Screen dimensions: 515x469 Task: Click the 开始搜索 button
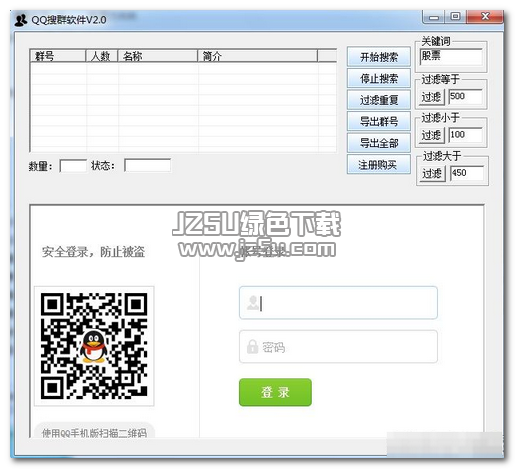pos(379,57)
